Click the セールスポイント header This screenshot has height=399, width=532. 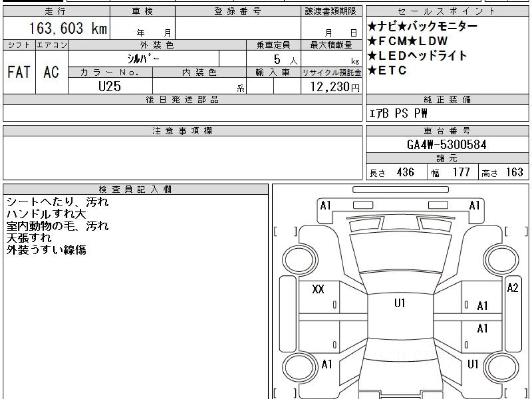click(447, 11)
